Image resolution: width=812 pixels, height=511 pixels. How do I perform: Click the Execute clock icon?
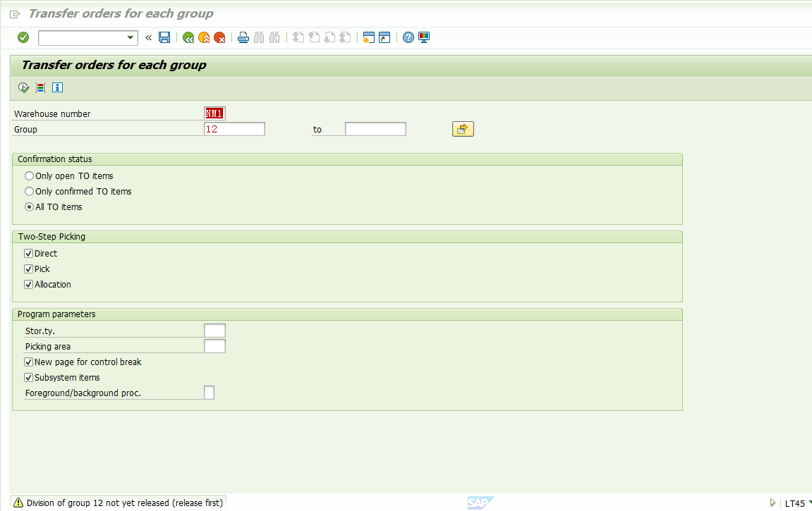point(24,87)
